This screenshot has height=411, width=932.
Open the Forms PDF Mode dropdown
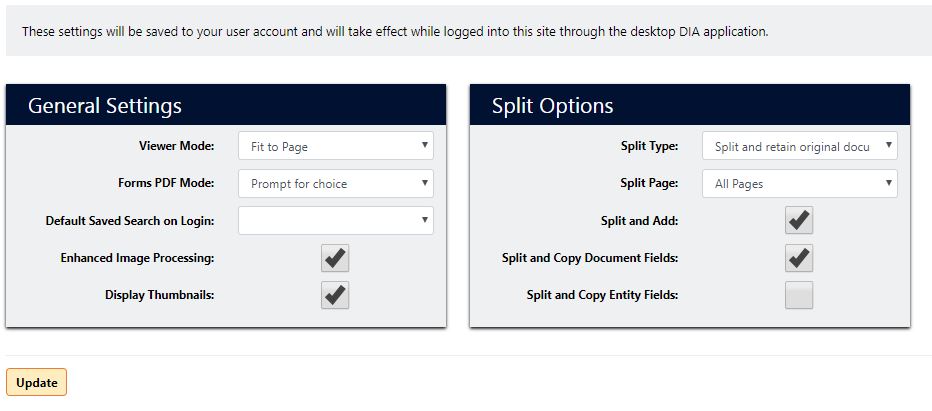pyautogui.click(x=336, y=183)
